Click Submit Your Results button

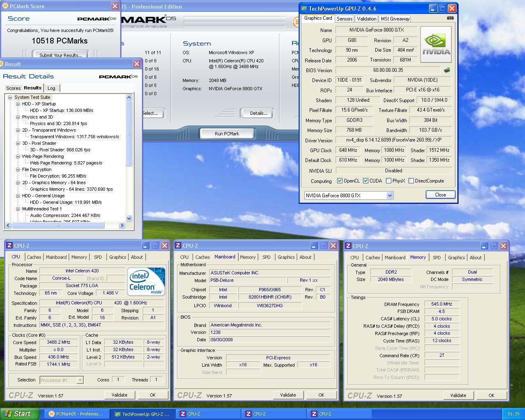[x=60, y=55]
